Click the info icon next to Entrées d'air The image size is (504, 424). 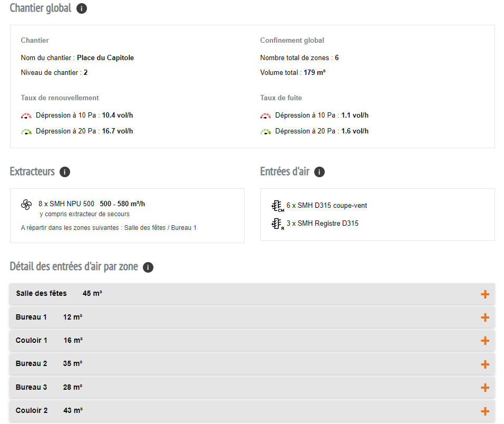click(319, 172)
